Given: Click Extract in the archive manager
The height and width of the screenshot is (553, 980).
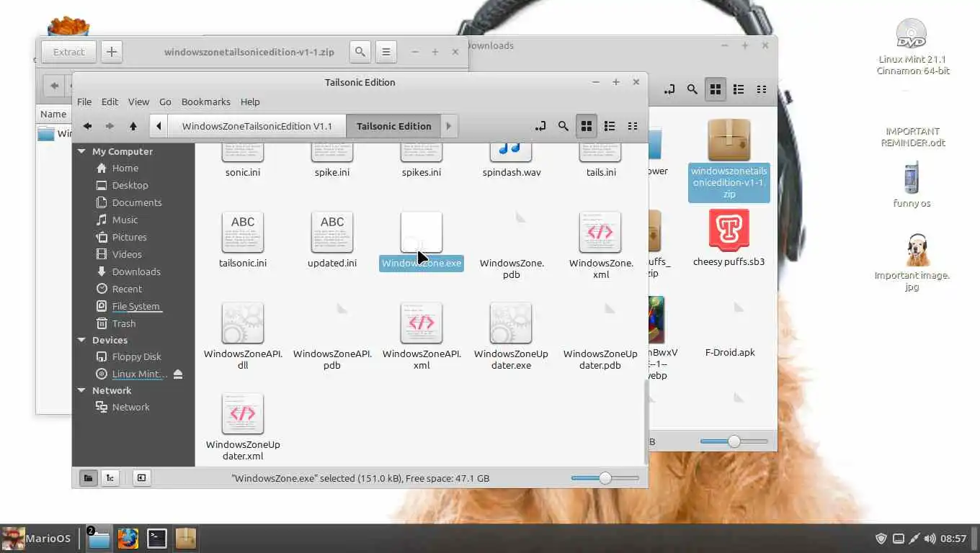Looking at the screenshot, I should click(x=68, y=52).
